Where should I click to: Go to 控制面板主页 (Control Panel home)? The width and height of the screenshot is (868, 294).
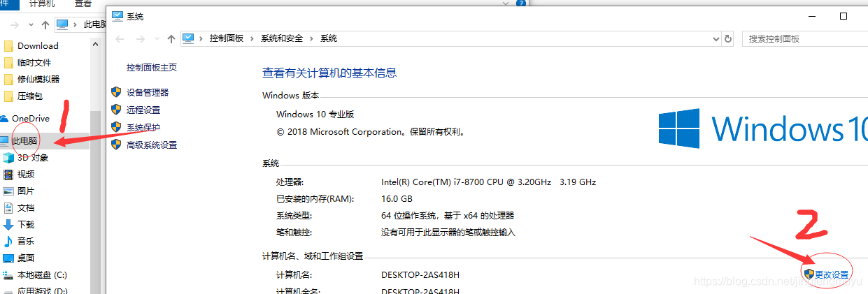pyautogui.click(x=152, y=68)
